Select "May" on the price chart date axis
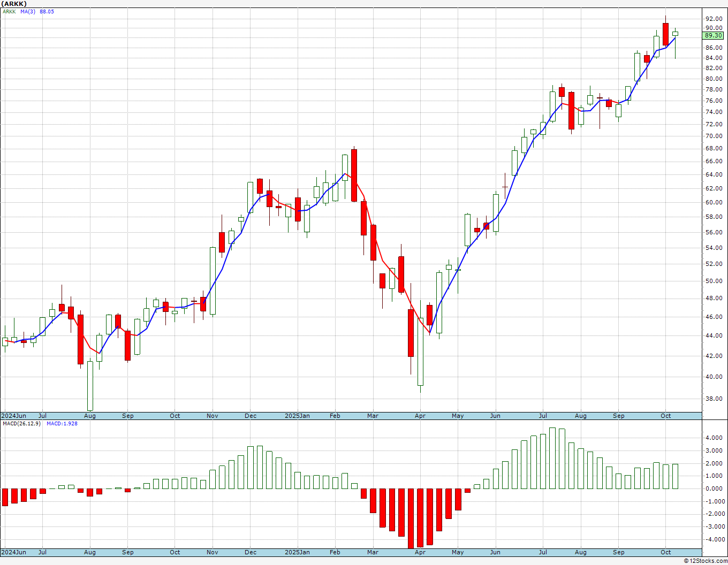Viewport: 728px width, 565px height. pos(458,416)
